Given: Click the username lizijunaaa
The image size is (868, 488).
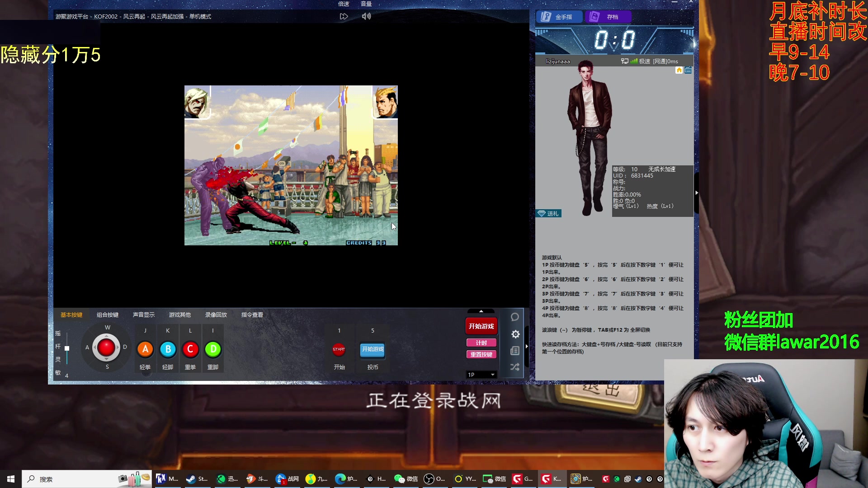Looking at the screenshot, I should pyautogui.click(x=558, y=61).
